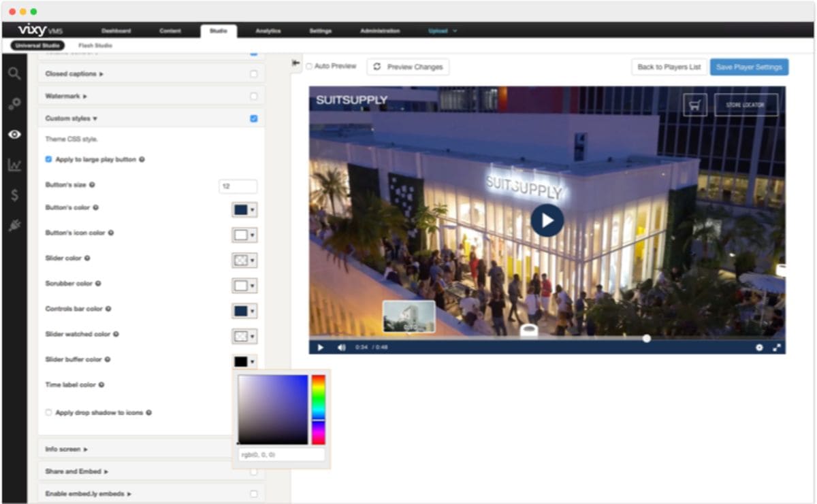
Task: Click the help icon beside Button's color
Action: point(96,207)
